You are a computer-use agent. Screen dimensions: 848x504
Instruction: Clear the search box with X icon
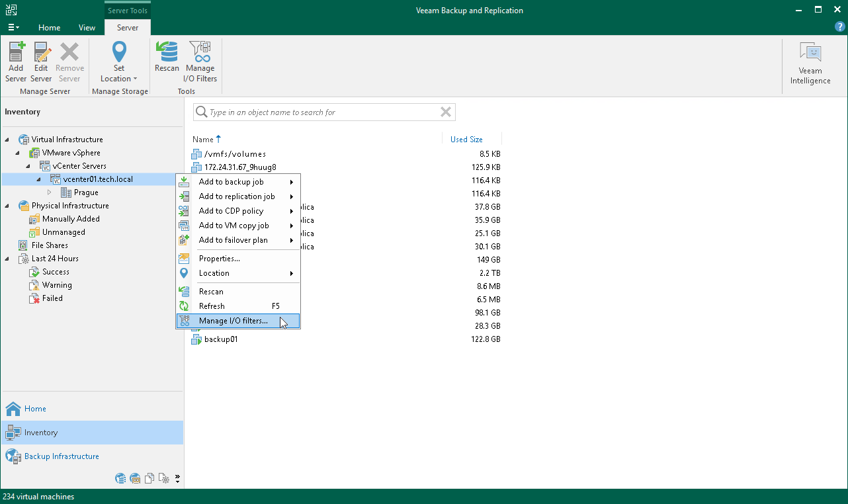[x=446, y=112]
